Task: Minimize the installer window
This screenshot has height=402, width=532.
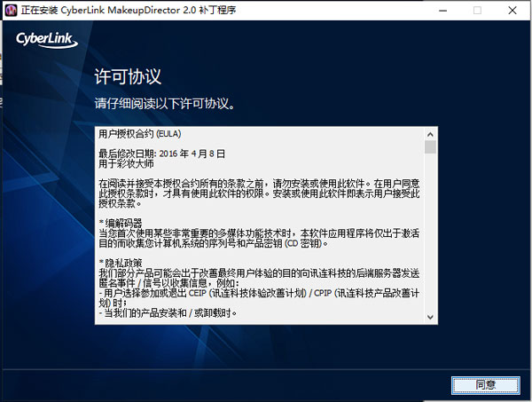Action: point(442,11)
